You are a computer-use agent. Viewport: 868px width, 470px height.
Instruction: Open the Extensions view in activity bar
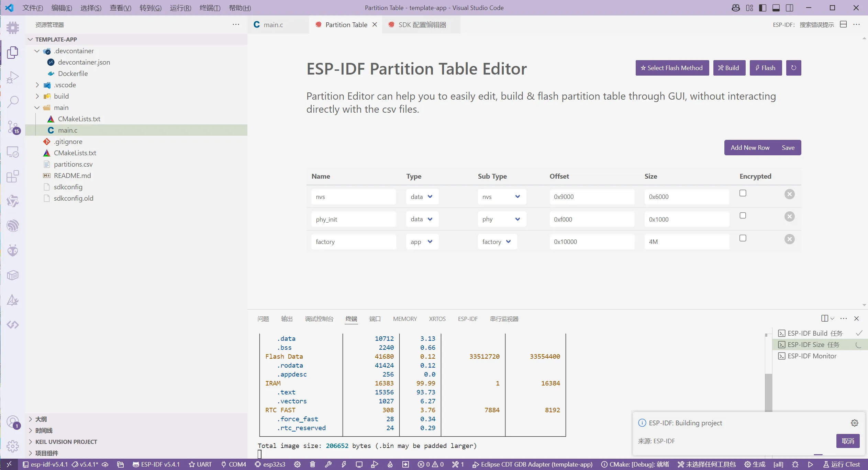(x=13, y=176)
